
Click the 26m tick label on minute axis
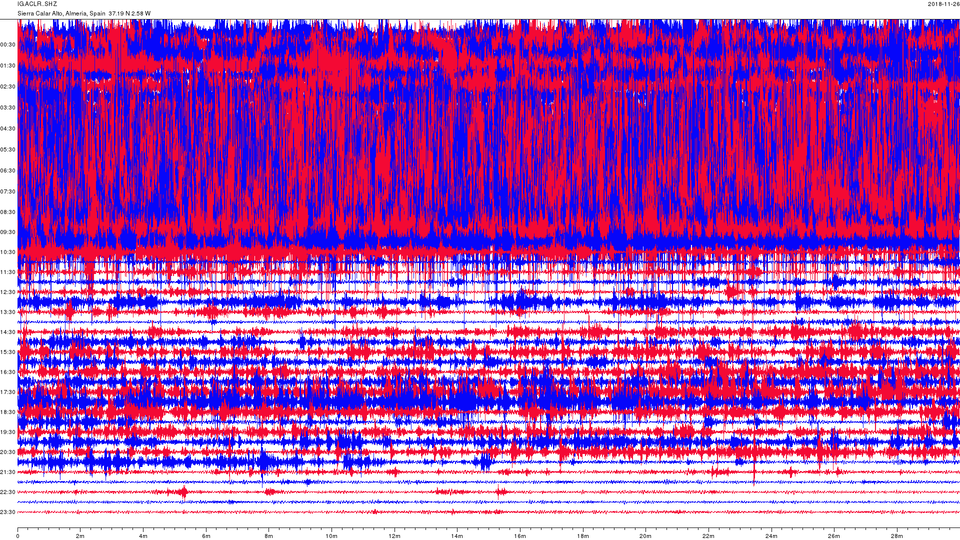[x=834, y=536]
